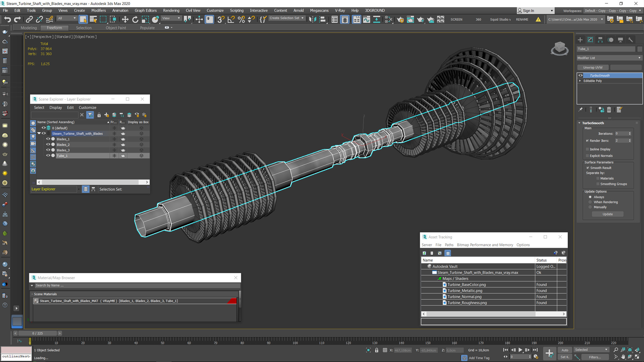Viewport: 644px width, 362px height.
Task: Activate the Select and Link tool
Action: (x=29, y=19)
